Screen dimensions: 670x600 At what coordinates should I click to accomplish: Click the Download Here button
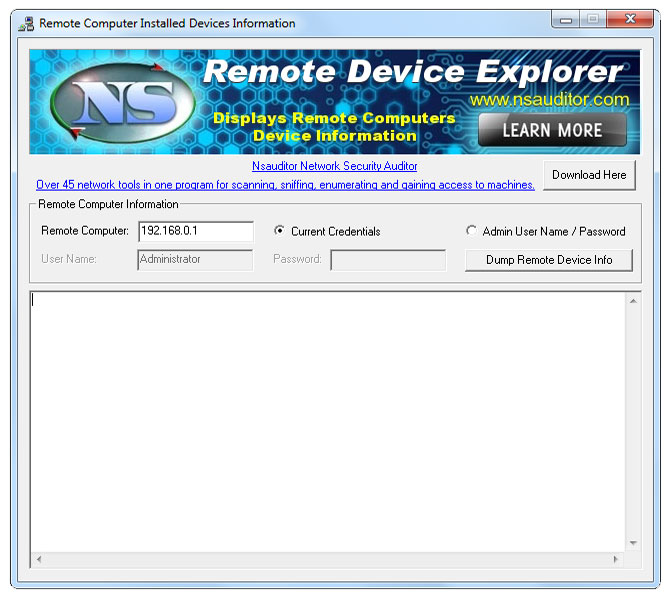pos(589,175)
